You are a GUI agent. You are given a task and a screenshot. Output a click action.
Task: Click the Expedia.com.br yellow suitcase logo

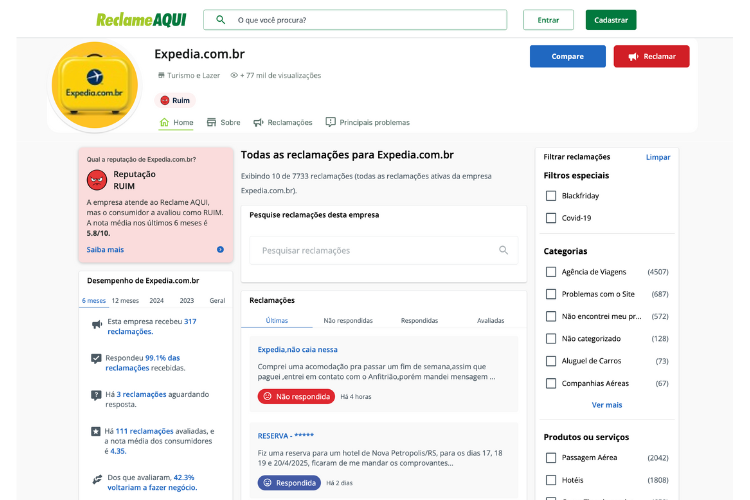[95, 85]
